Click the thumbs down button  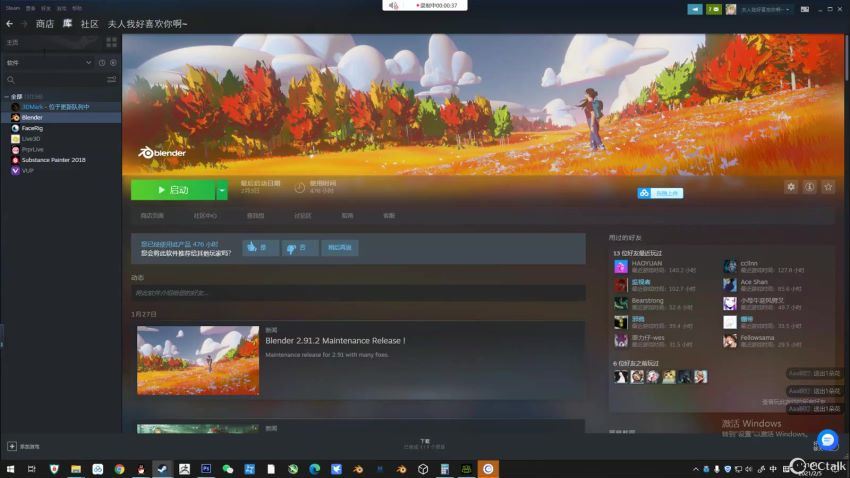click(295, 247)
